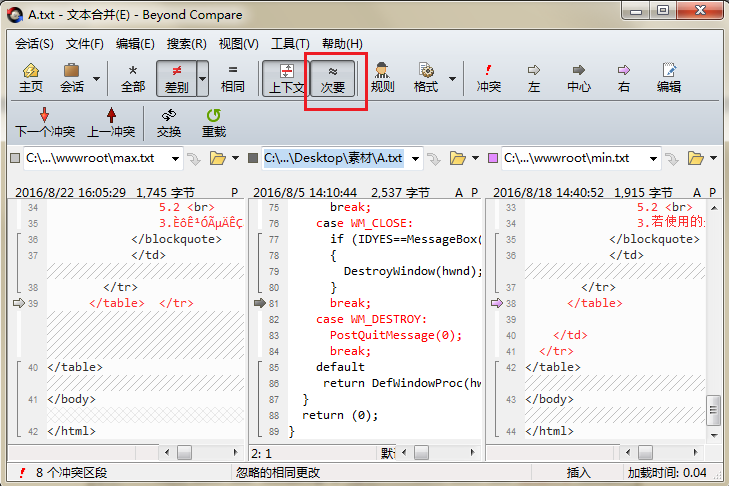Click 'case WM_DESTROY:' in center pane
Screen dimensions: 729x486
pyautogui.click(x=371, y=320)
